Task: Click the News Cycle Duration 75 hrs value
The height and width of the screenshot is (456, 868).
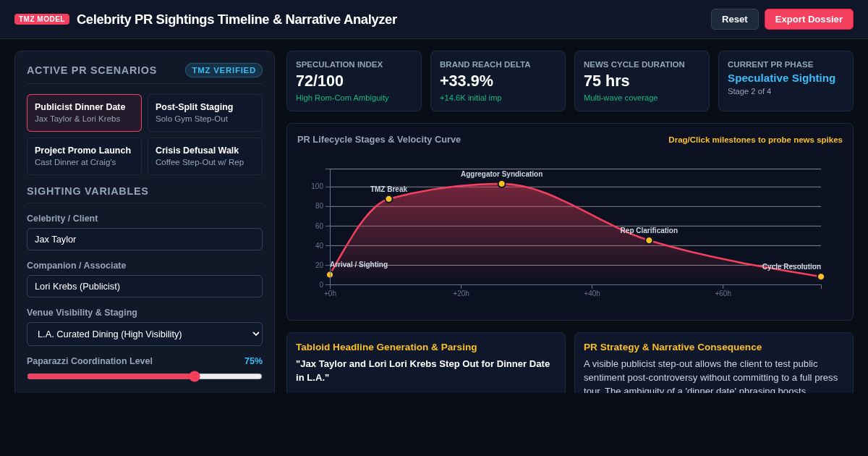Action: [x=607, y=81]
